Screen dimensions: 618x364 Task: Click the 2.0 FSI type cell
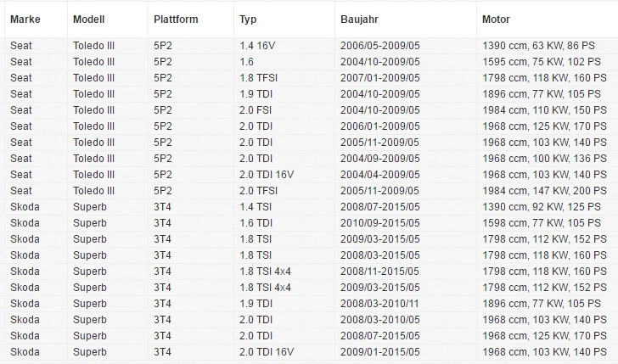click(284, 110)
